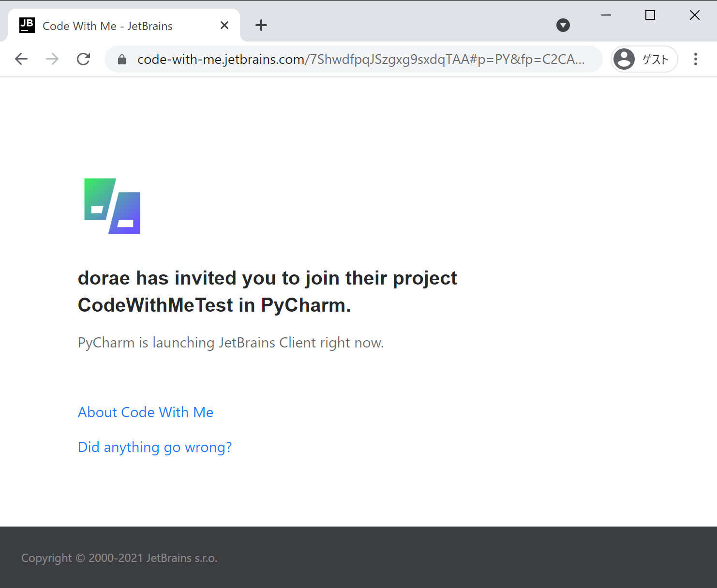The width and height of the screenshot is (717, 588).
Task: Open Chrome three-dot menu
Action: [696, 59]
